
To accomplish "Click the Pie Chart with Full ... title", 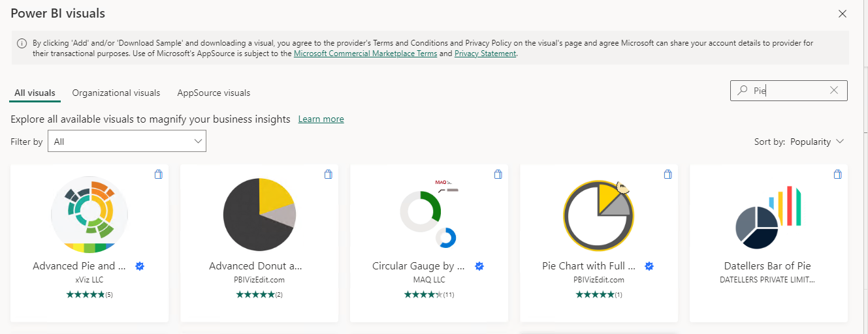I will (x=588, y=266).
